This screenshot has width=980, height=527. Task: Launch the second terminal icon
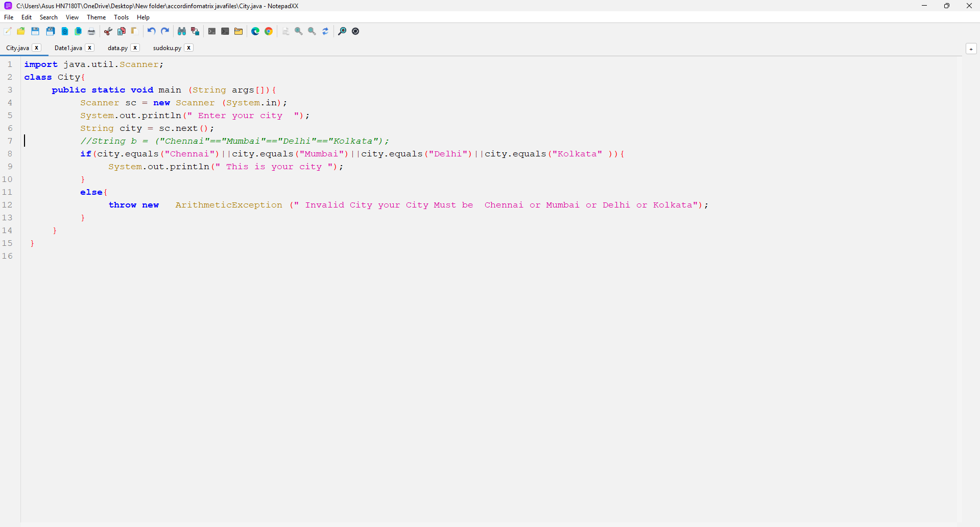tap(225, 31)
